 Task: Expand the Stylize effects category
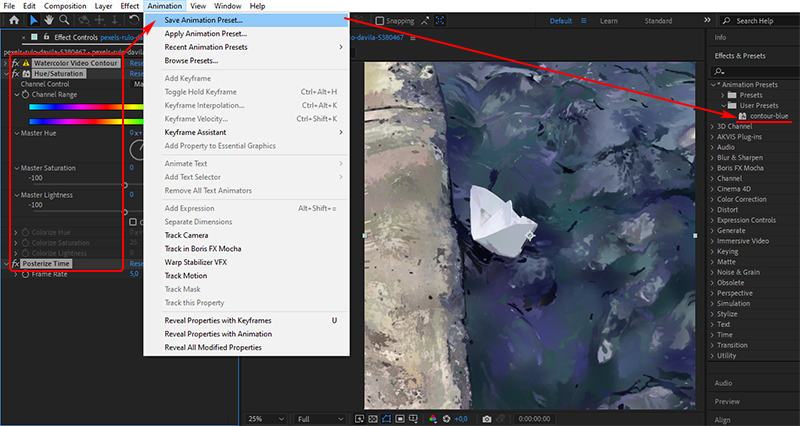(x=712, y=314)
